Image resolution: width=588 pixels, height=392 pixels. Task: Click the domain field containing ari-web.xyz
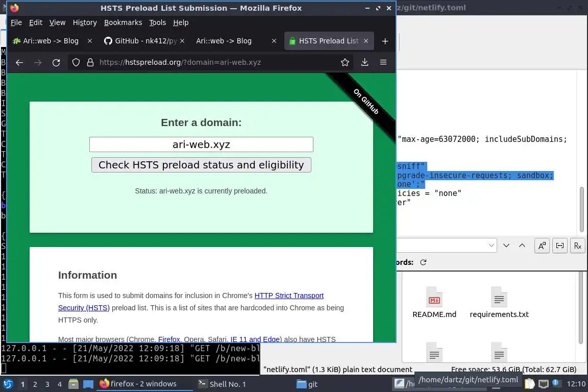202,144
